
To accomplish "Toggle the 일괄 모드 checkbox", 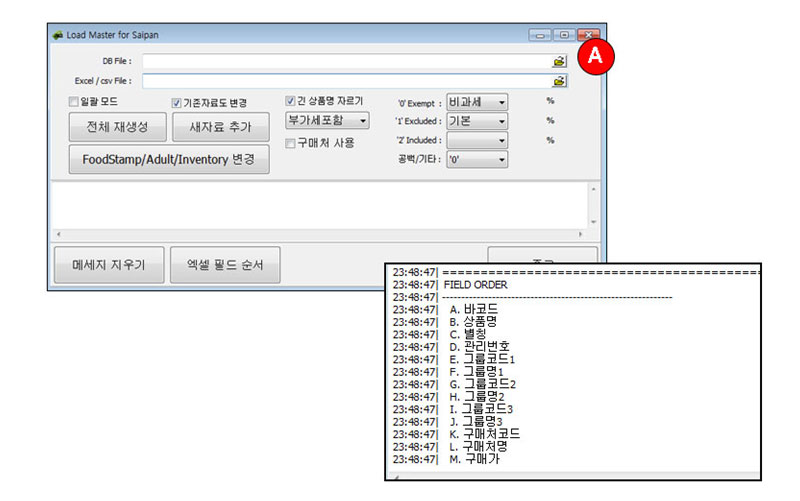I will point(73,102).
